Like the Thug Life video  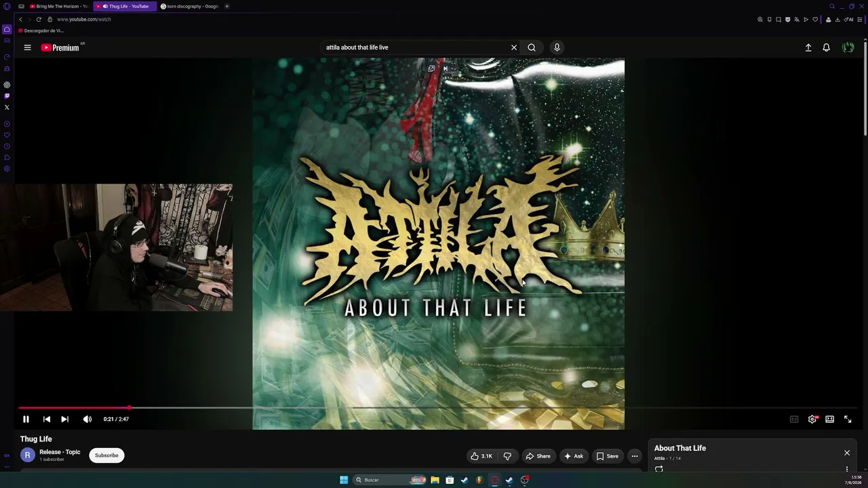(x=481, y=456)
